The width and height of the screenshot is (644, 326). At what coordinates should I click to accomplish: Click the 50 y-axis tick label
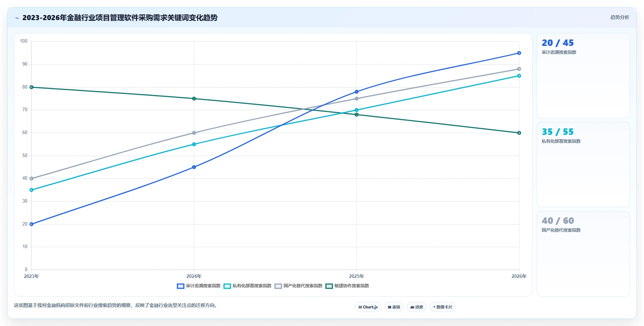25,156
